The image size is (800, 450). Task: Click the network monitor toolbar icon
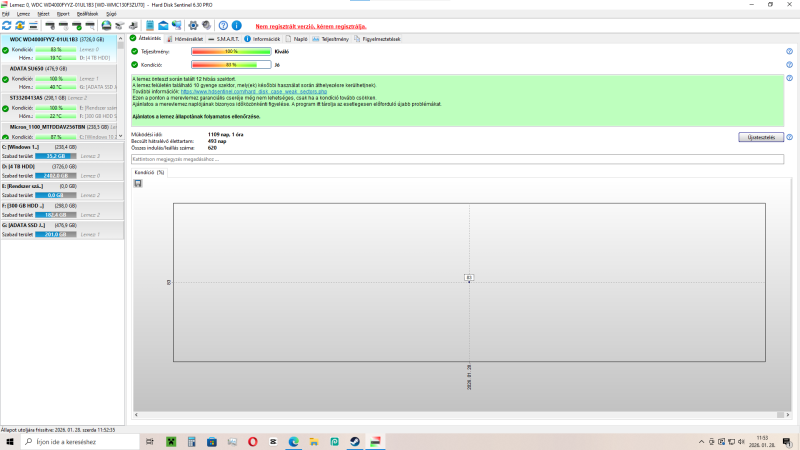click(x=177, y=26)
